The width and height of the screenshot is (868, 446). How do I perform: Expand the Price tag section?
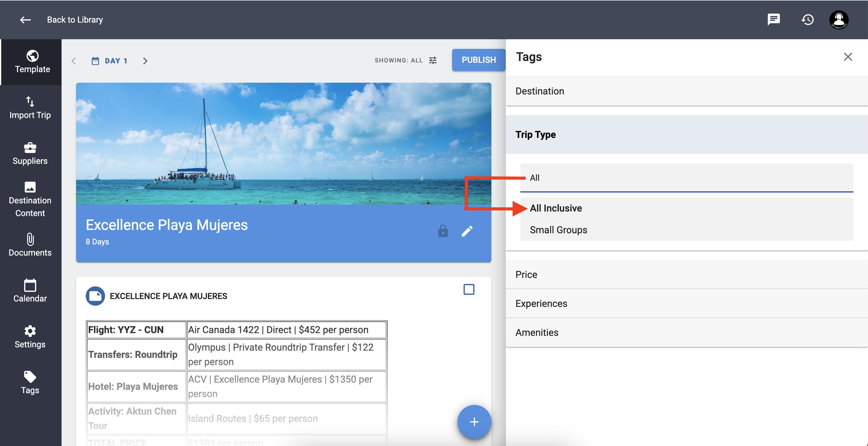click(x=687, y=275)
